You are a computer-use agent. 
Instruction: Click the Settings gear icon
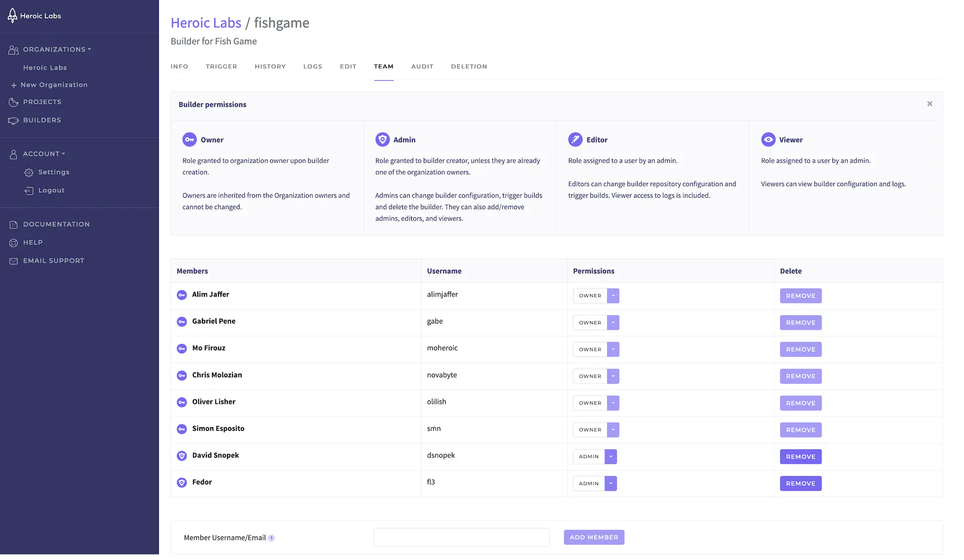(x=29, y=173)
